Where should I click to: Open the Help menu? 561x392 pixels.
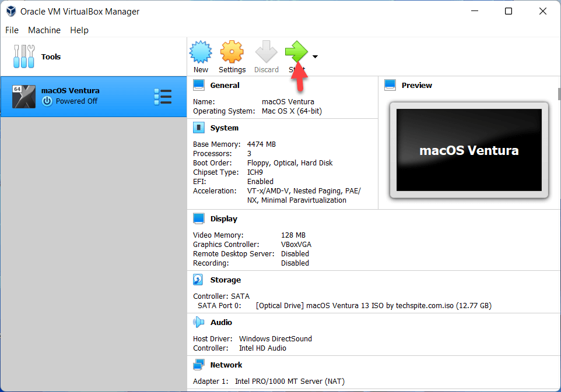click(79, 30)
